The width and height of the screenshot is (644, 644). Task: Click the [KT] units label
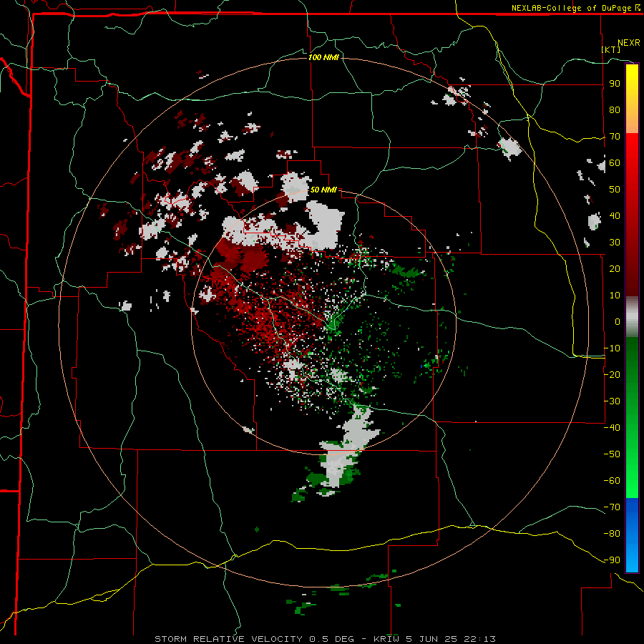[x=611, y=49]
